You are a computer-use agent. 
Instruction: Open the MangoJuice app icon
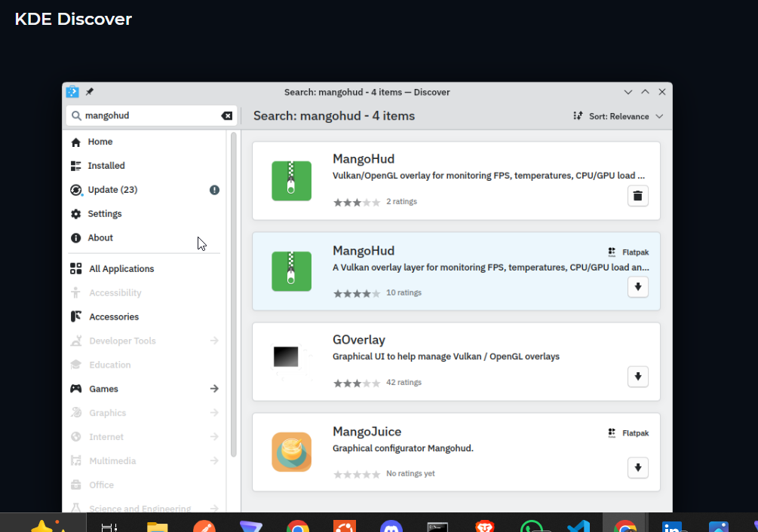(291, 452)
